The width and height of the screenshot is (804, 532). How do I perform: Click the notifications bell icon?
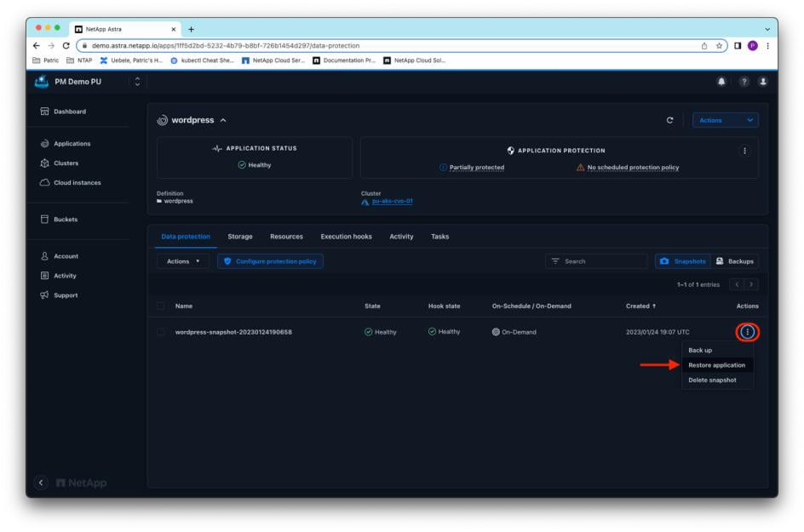tap(721, 82)
